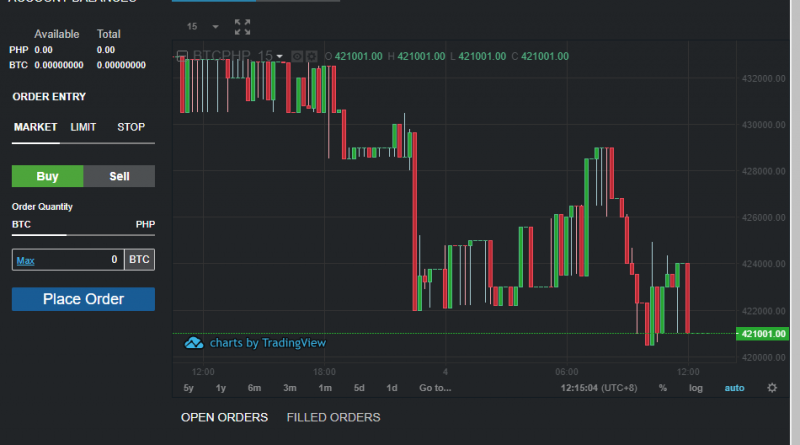The image size is (800, 445).
Task: Toggle auto scale on chart
Action: pyautogui.click(x=734, y=388)
